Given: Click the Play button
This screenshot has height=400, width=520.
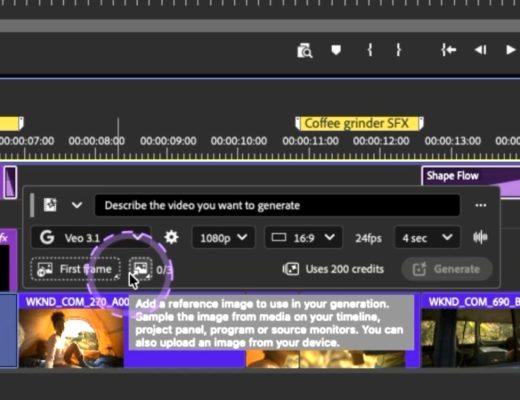Looking at the screenshot, I should point(510,50).
